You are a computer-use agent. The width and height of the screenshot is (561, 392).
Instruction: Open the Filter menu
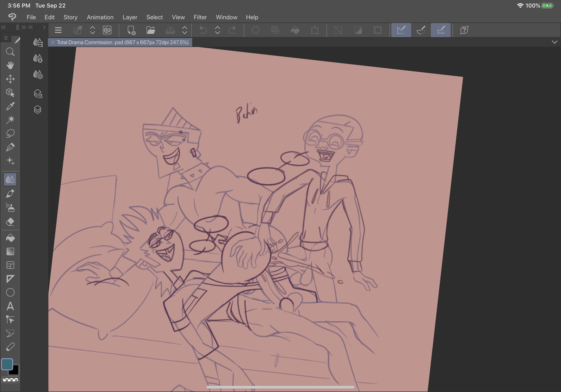[x=200, y=17]
